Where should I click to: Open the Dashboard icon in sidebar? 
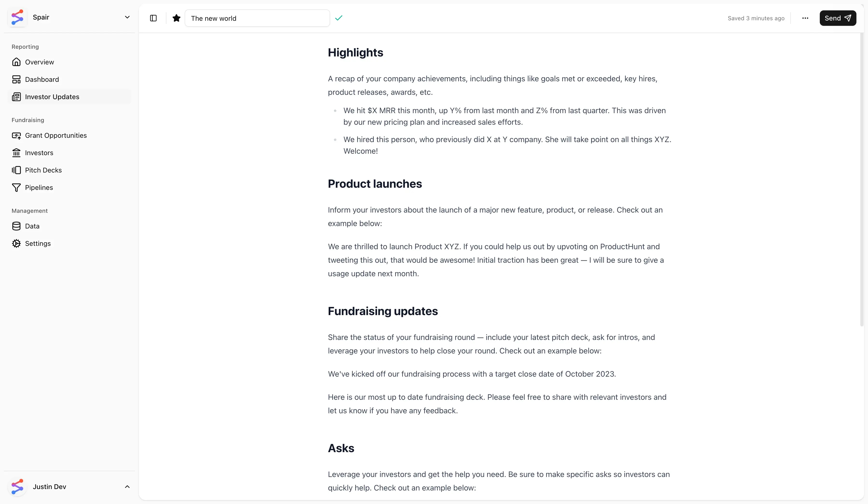[x=17, y=79]
